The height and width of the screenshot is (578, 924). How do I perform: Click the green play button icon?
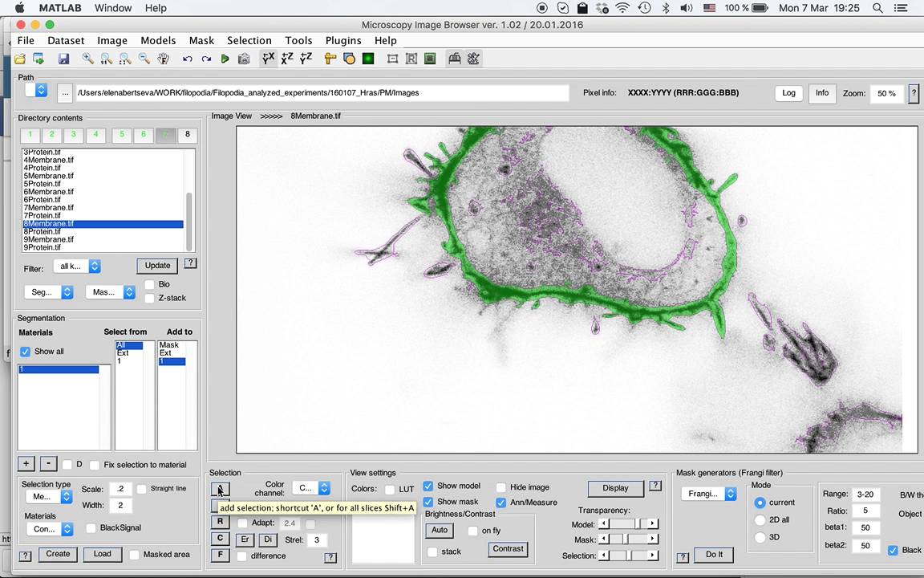(x=225, y=59)
